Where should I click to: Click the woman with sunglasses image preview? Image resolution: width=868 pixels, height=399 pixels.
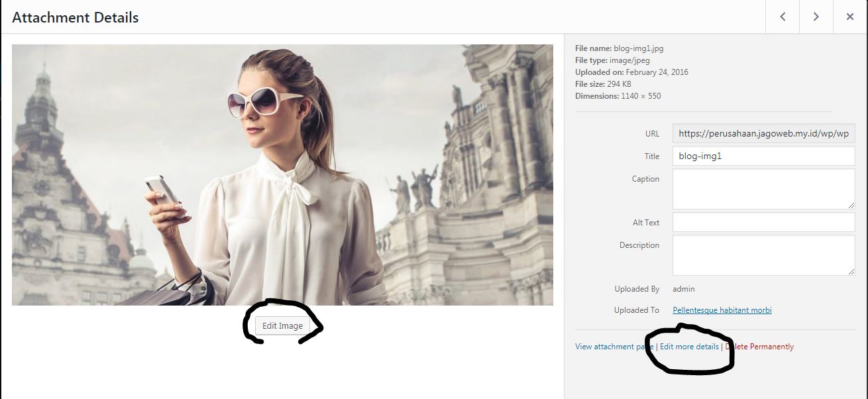click(282, 175)
